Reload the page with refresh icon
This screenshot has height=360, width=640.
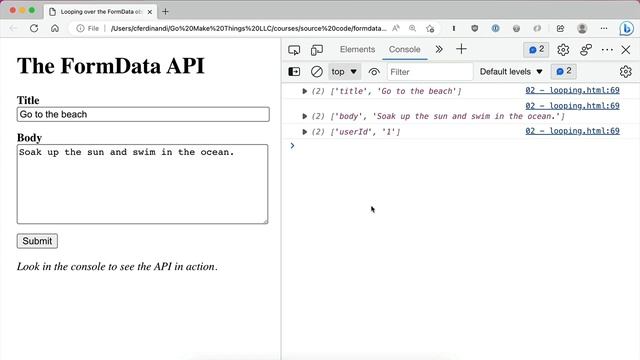[x=34, y=28]
